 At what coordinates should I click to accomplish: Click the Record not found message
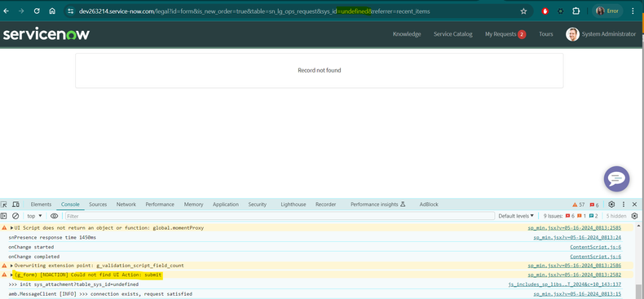(x=319, y=70)
